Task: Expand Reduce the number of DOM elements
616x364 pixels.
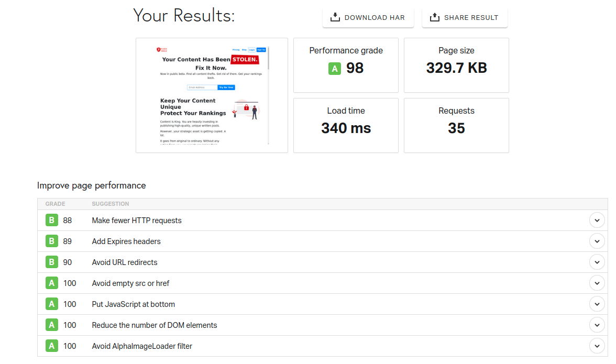Action: [597, 325]
